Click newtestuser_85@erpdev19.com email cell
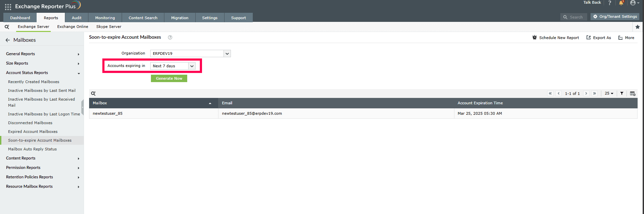The height and width of the screenshot is (214, 644). click(x=336, y=113)
